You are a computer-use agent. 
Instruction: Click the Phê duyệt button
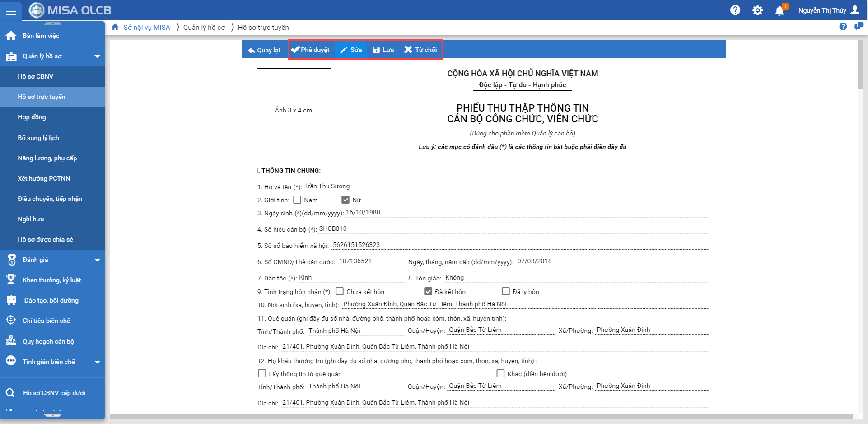coord(311,50)
